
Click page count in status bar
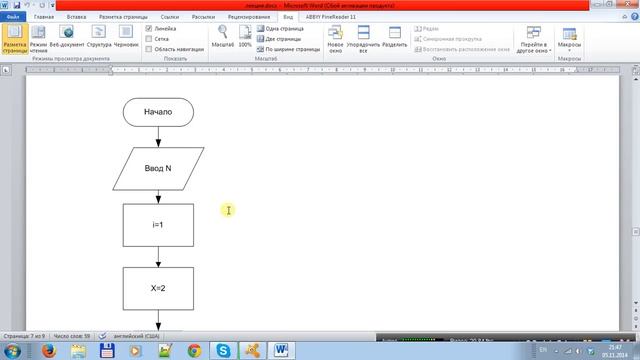pos(24,336)
